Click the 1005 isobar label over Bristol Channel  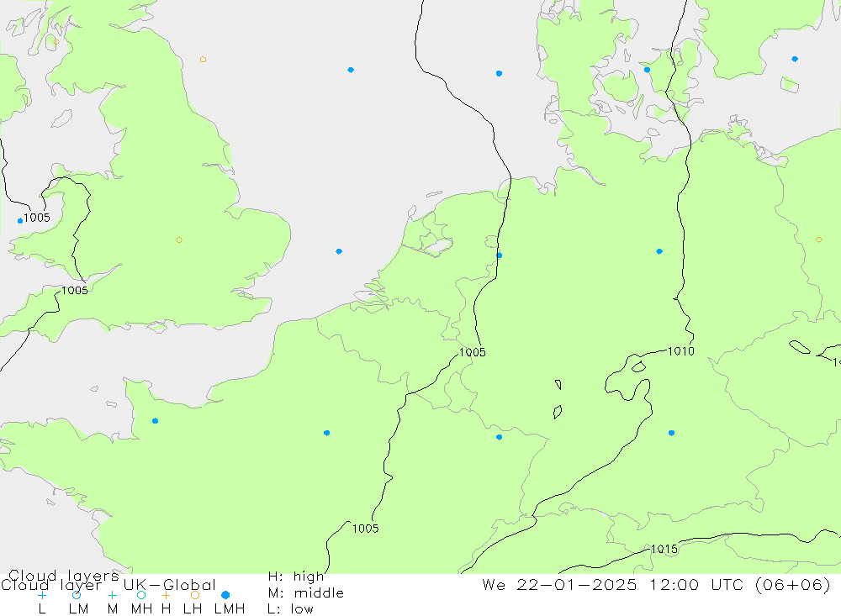coord(75,291)
